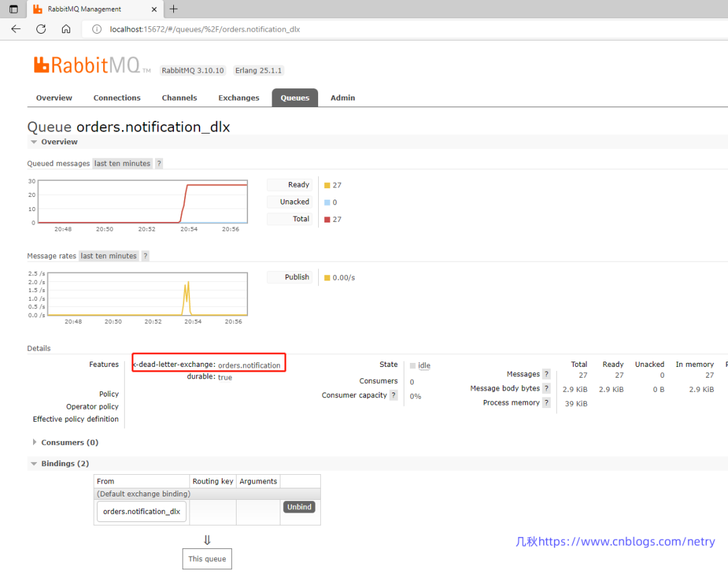Image resolution: width=728 pixels, height=574 pixels.
Task: Click the Operator policy label
Action: pos(92,406)
